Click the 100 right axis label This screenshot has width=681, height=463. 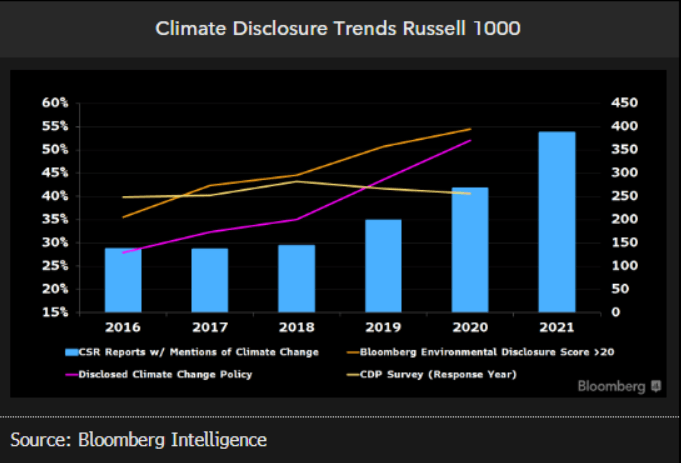625,266
